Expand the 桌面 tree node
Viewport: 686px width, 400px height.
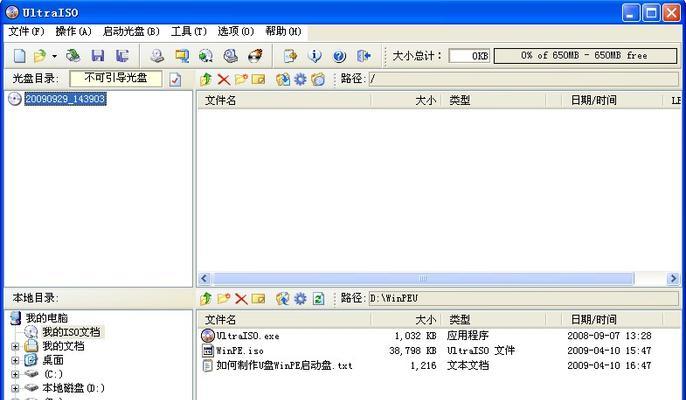pyautogui.click(x=15, y=361)
